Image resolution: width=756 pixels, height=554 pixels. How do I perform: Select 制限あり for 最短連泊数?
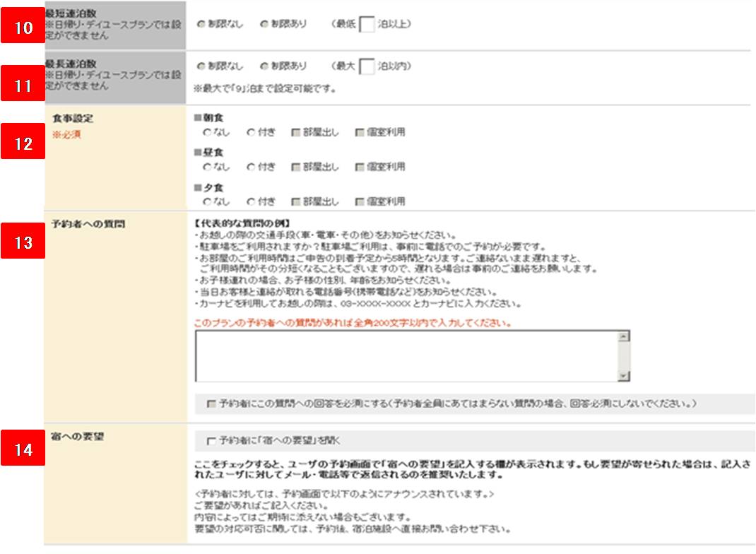pos(264,24)
